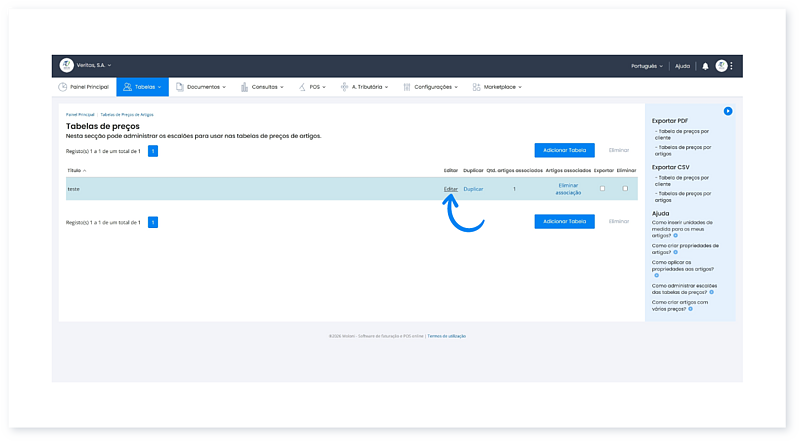This screenshot has width=800, height=442.
Task: Tick the Eliminar checkbox for the teste row
Action: [x=625, y=188]
